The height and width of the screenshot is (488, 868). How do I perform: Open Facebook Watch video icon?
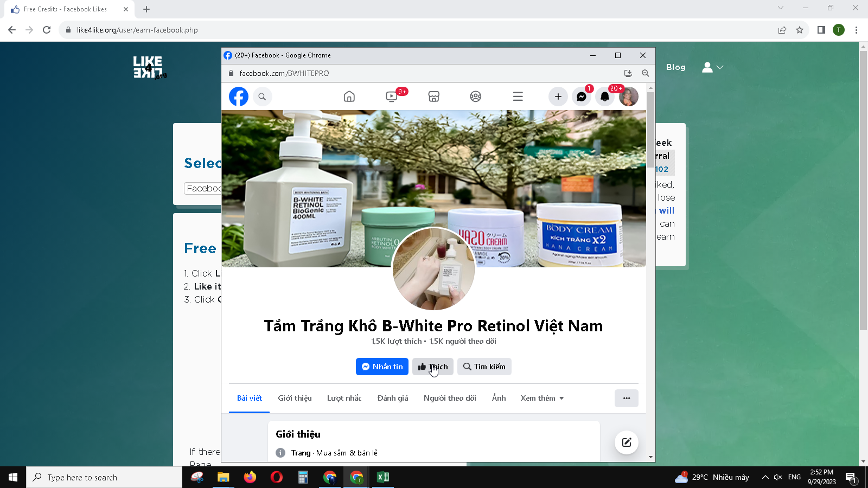[392, 97]
